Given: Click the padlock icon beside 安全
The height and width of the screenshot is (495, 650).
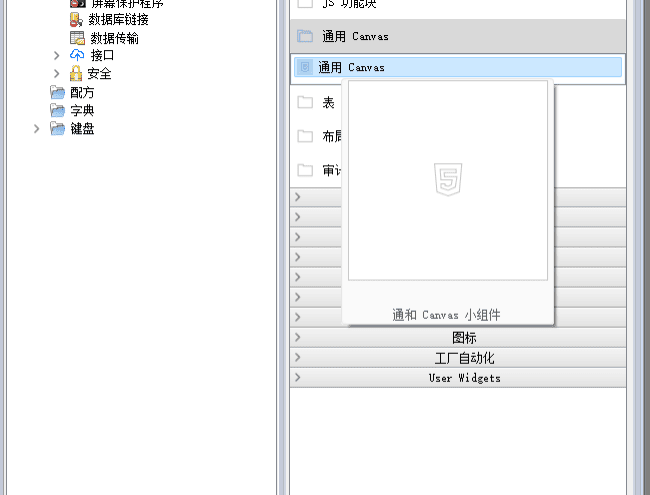Looking at the screenshot, I should point(77,74).
